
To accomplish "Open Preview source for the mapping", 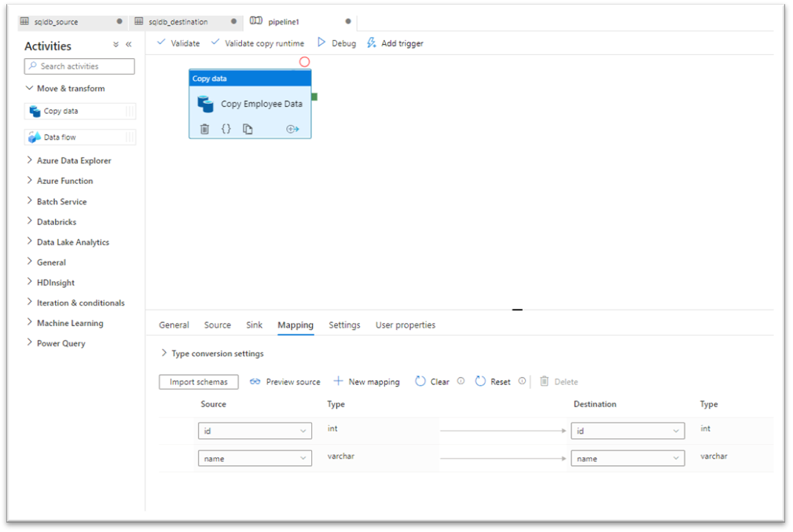I will coord(285,381).
